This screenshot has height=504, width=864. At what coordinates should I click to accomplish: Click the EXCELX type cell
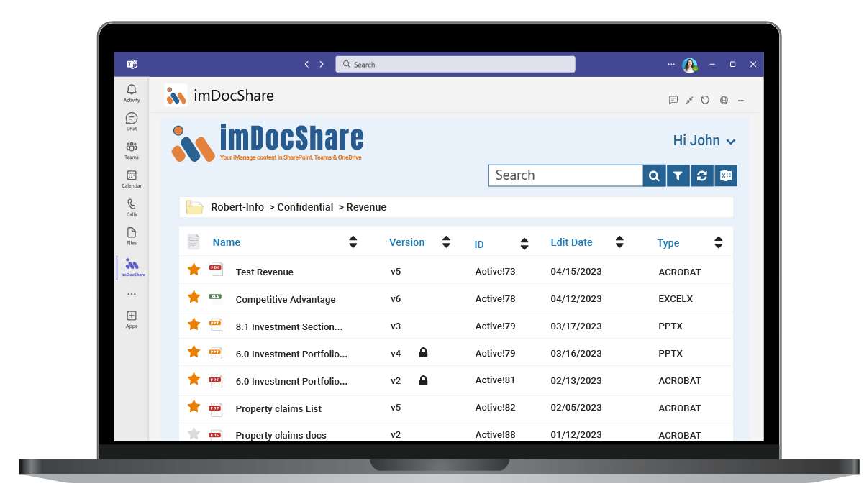(x=676, y=299)
